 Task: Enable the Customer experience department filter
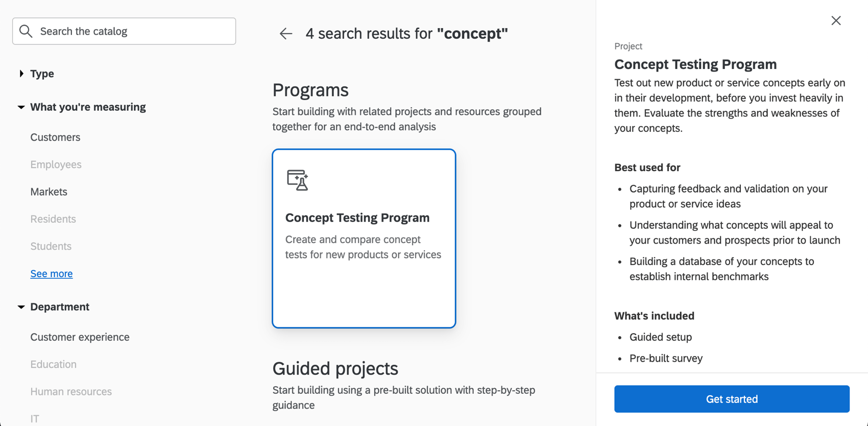pos(80,337)
